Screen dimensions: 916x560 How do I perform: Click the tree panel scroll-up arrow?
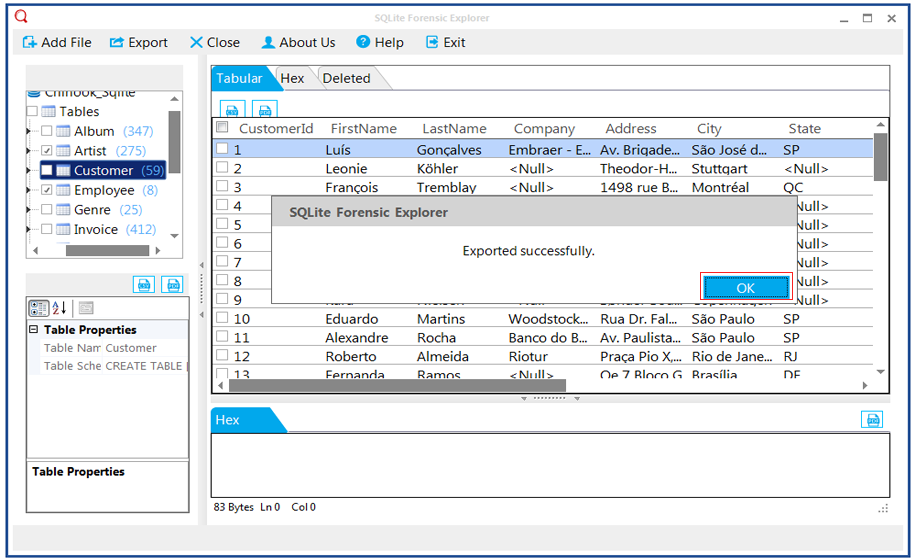174,99
